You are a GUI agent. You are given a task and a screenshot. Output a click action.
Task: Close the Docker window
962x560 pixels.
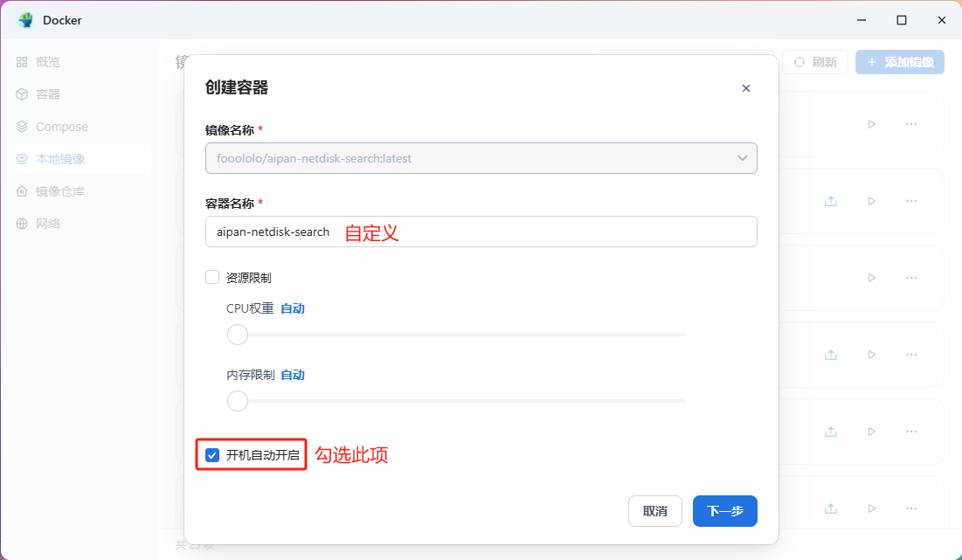tap(942, 20)
